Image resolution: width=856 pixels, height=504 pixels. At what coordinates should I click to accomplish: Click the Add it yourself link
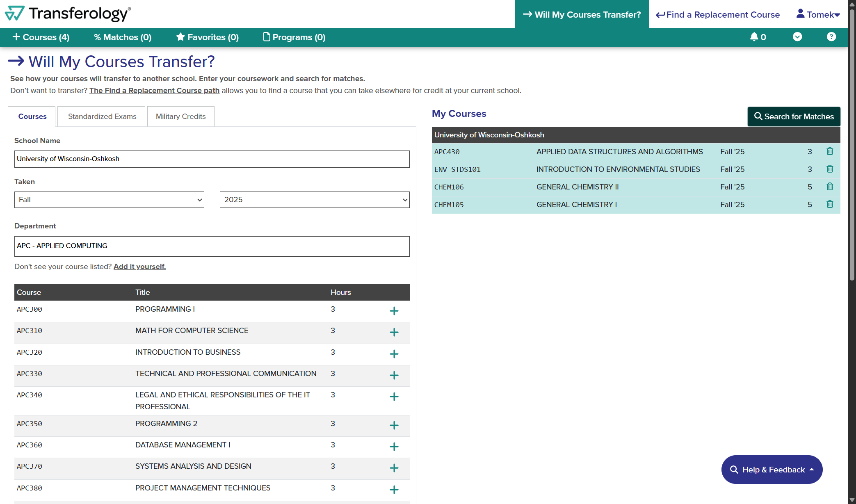click(x=139, y=267)
